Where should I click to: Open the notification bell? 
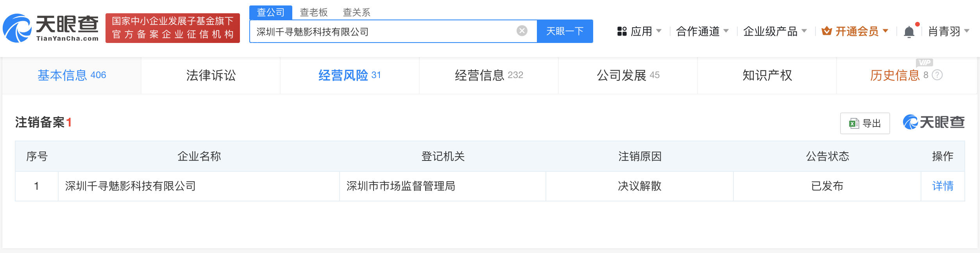909,31
